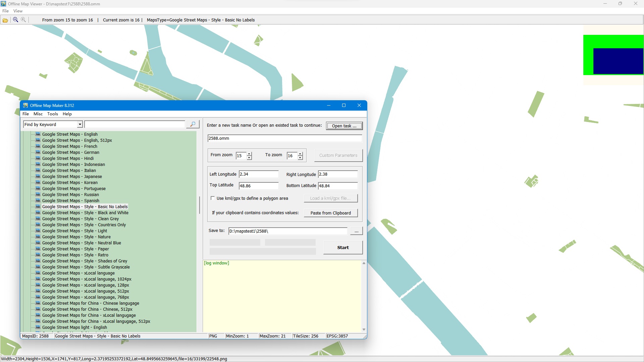The height and width of the screenshot is (362, 644).
Task: Click the Load a kml/gpx file button
Action: tap(331, 198)
